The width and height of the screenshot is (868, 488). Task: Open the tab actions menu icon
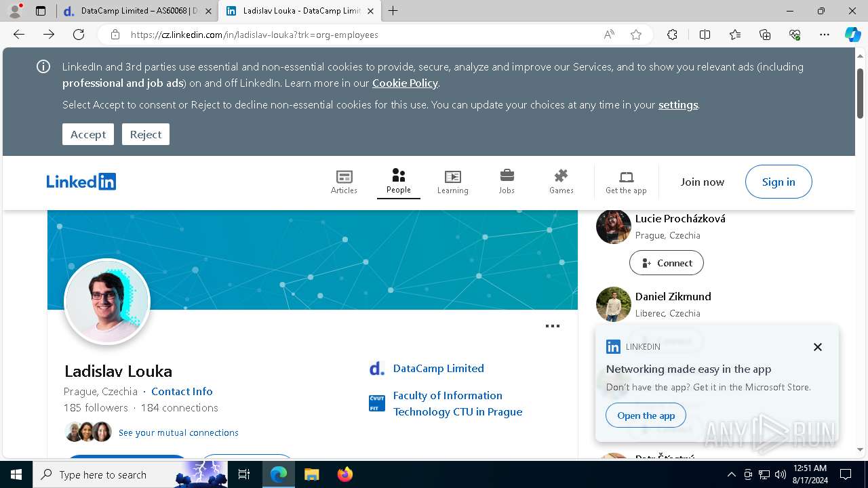click(41, 11)
